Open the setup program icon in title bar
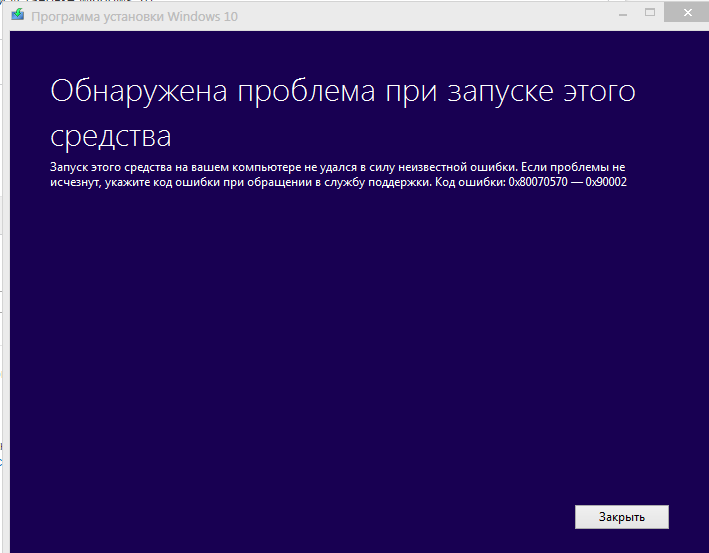The image size is (709, 553). pyautogui.click(x=18, y=15)
